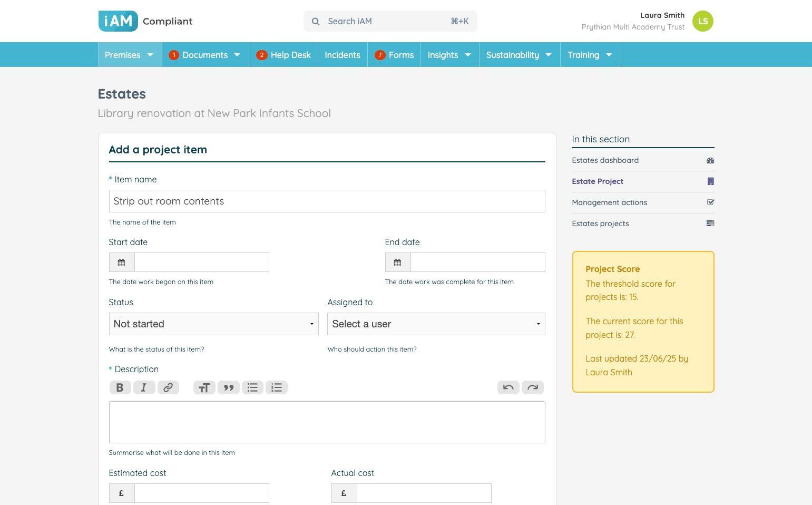Insert a numbered list in Description

(277, 388)
